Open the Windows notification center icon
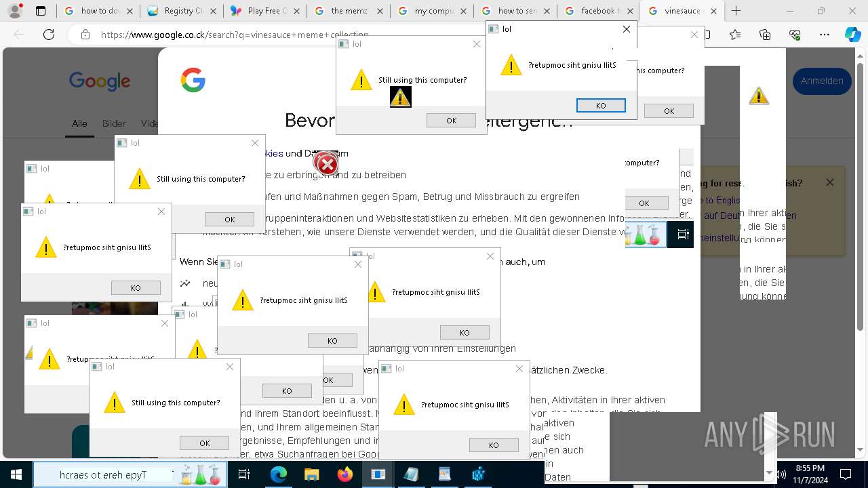 click(846, 474)
